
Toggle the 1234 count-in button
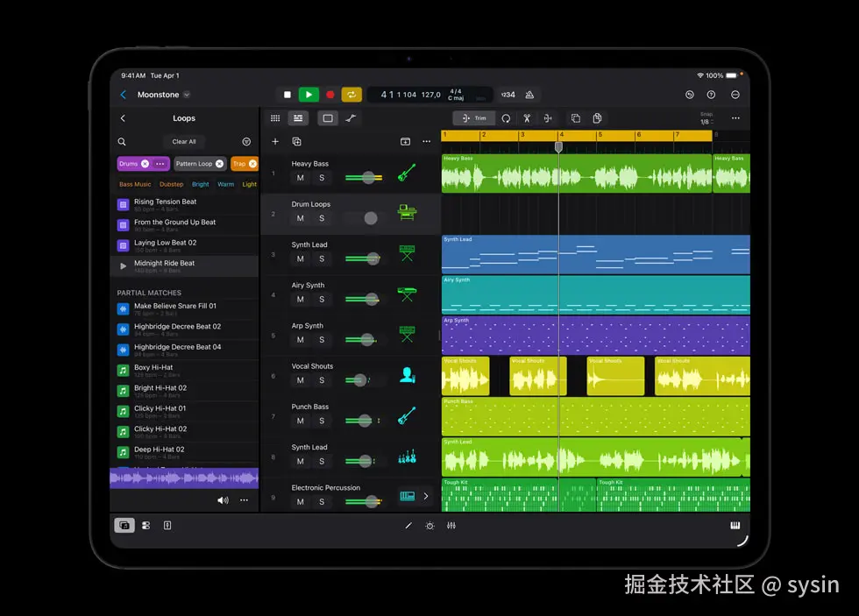point(508,95)
